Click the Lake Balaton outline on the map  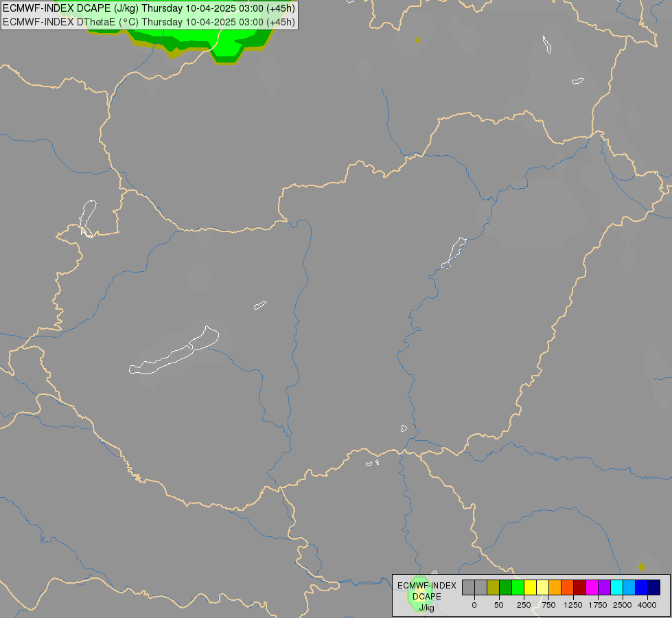pyautogui.click(x=174, y=352)
